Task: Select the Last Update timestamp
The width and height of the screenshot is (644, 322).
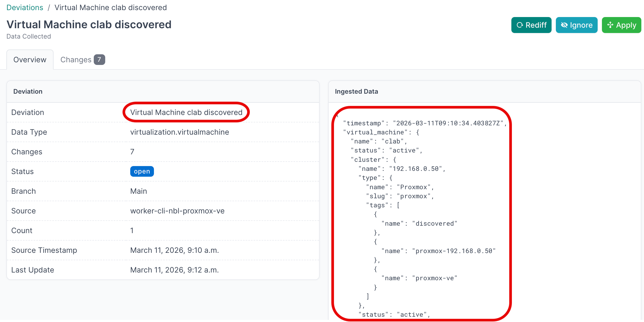Action: click(174, 270)
